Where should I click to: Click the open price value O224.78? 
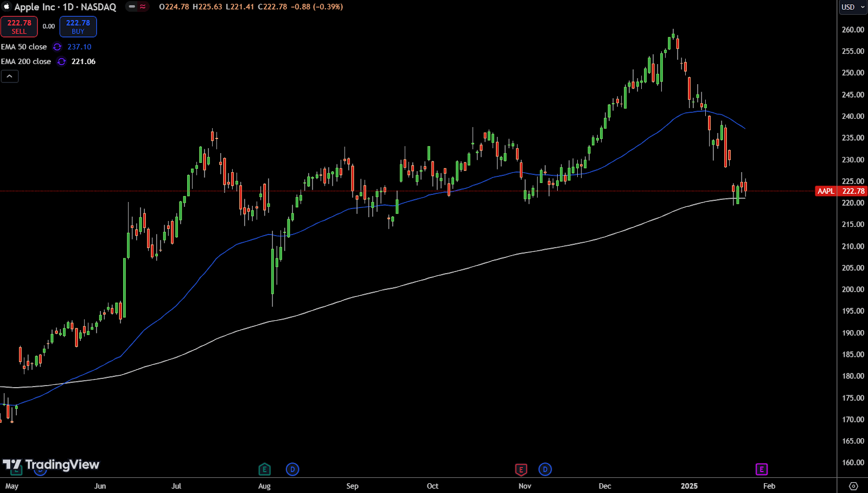point(174,7)
